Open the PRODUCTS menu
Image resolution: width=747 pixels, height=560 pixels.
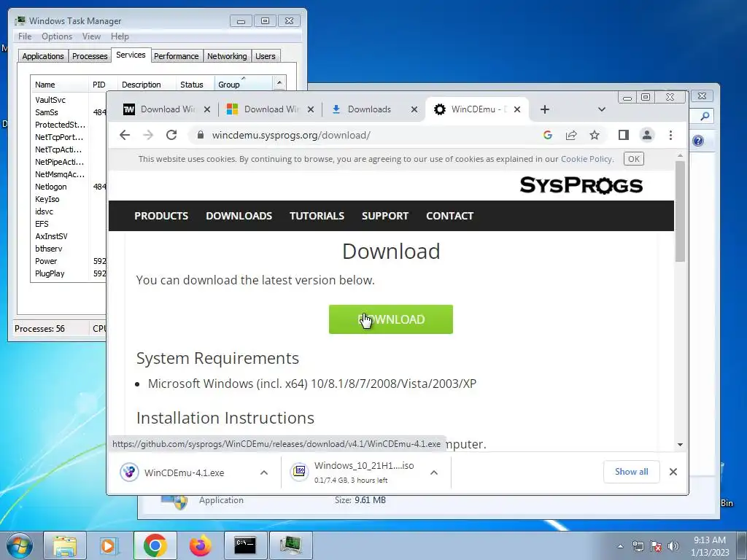click(x=161, y=216)
